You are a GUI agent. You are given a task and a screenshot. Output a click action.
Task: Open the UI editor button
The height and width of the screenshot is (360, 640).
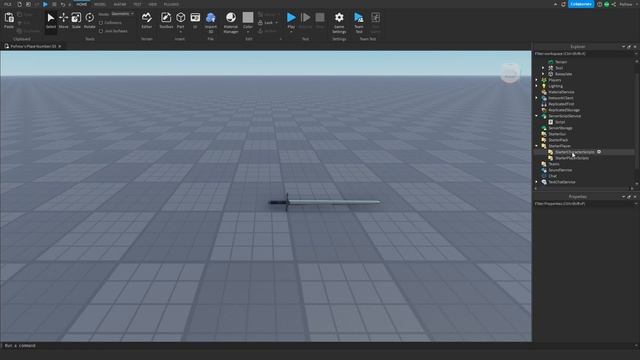point(195,21)
